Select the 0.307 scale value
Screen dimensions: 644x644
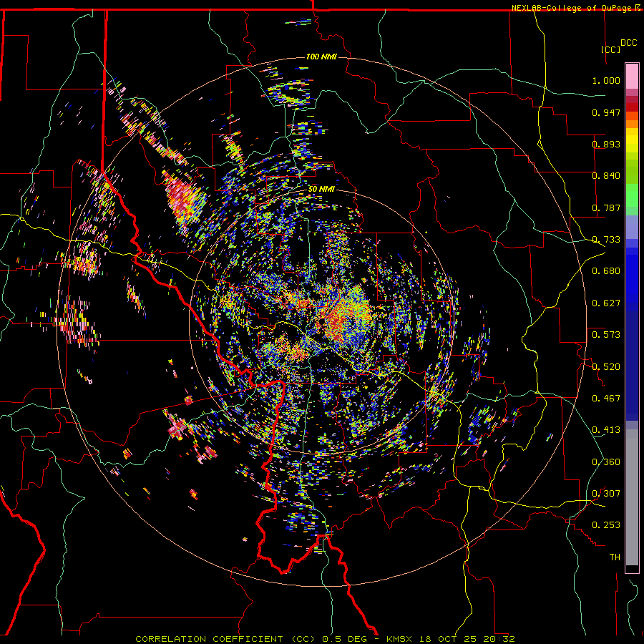click(x=606, y=494)
